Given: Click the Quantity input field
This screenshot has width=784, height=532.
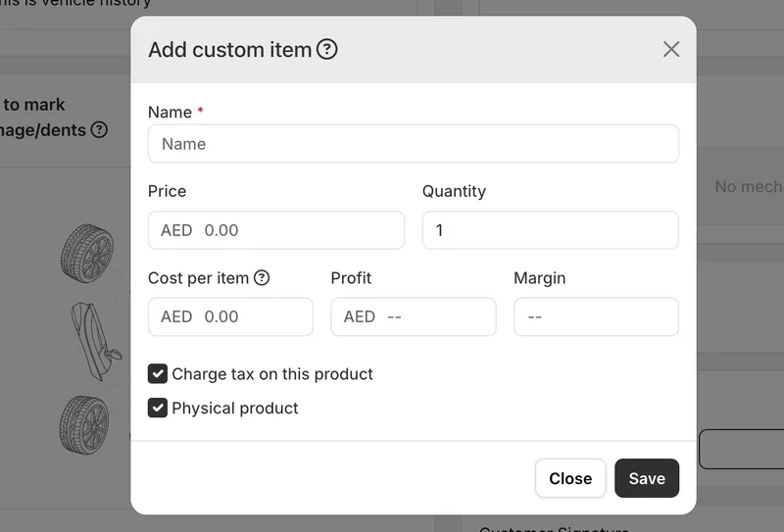Looking at the screenshot, I should (x=550, y=230).
